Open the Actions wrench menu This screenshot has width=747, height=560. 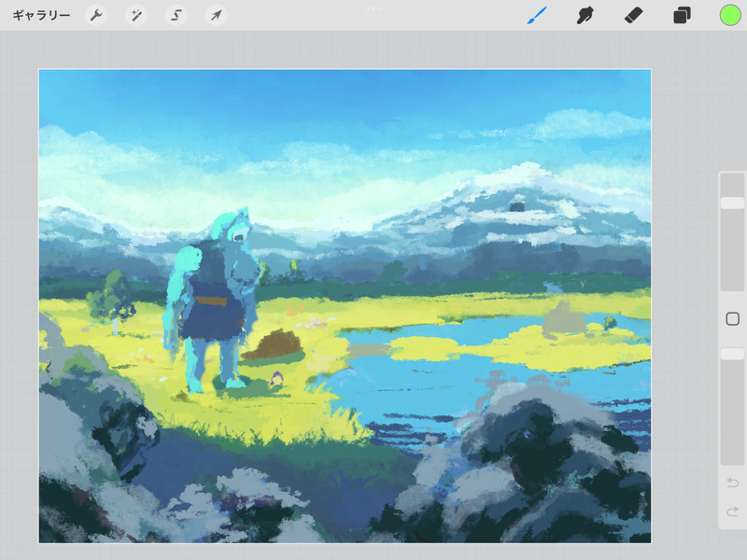point(96,15)
